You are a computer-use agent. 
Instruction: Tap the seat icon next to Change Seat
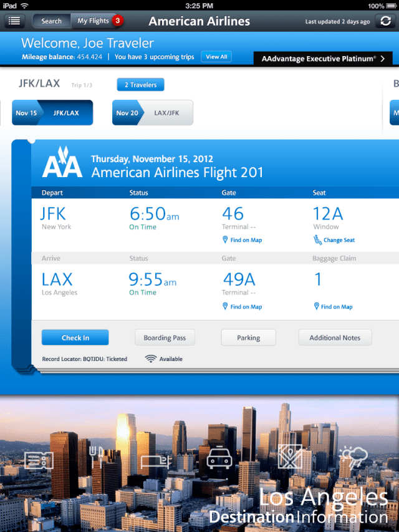point(317,240)
